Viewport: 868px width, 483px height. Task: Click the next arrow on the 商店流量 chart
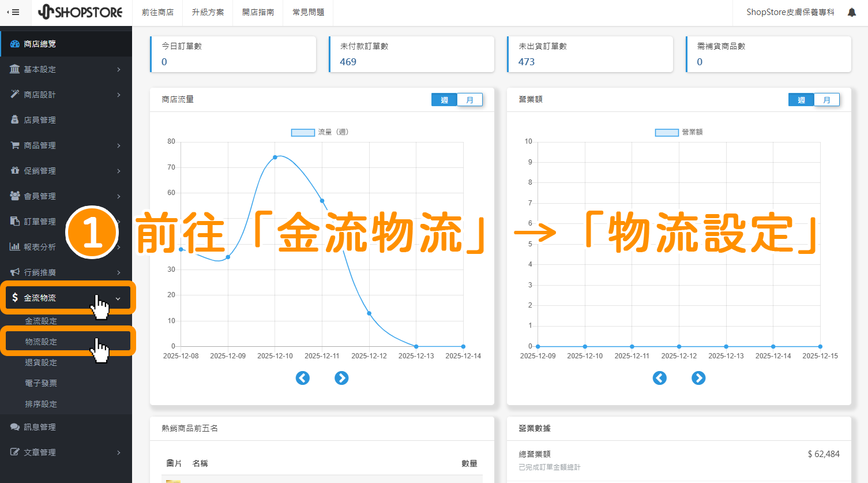(x=341, y=378)
